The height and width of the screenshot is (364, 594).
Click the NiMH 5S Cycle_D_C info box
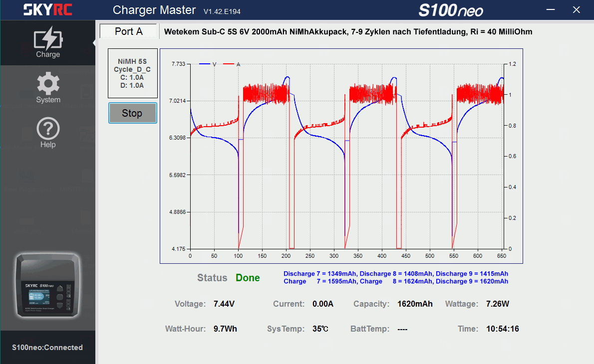pyautogui.click(x=132, y=73)
